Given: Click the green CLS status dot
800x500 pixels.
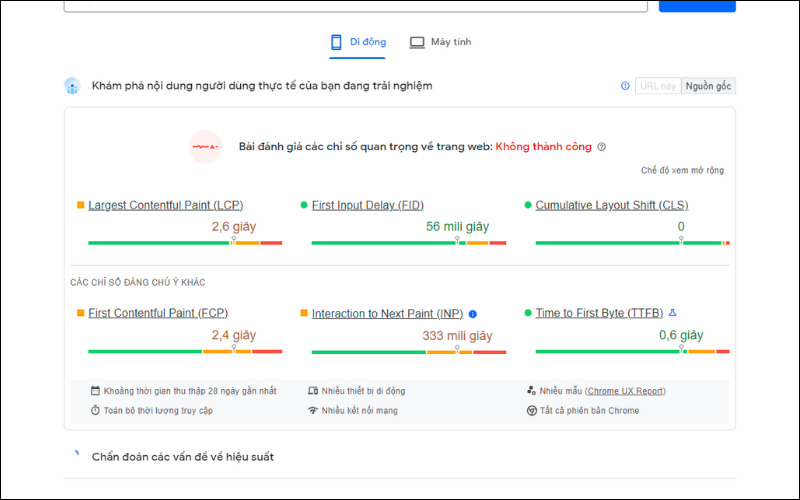Looking at the screenshot, I should [528, 205].
